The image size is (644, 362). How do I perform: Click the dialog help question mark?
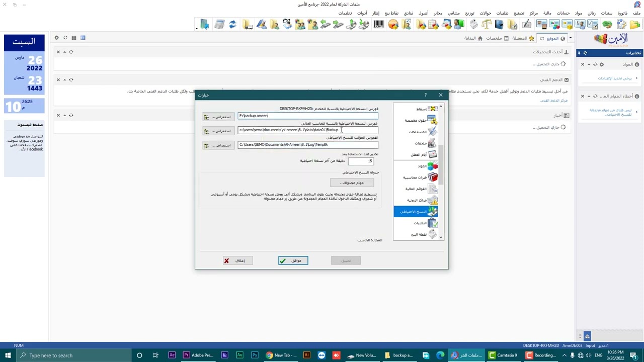(x=426, y=95)
